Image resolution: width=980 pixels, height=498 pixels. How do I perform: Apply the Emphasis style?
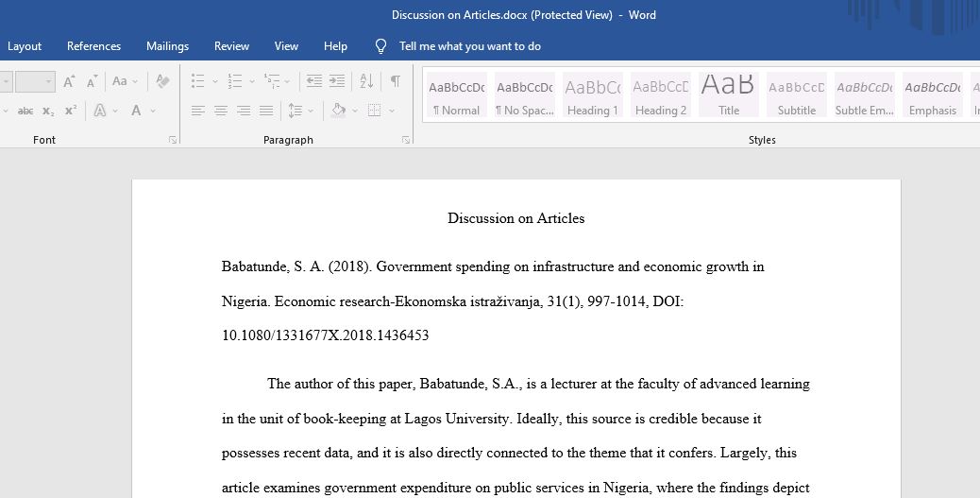point(933,94)
